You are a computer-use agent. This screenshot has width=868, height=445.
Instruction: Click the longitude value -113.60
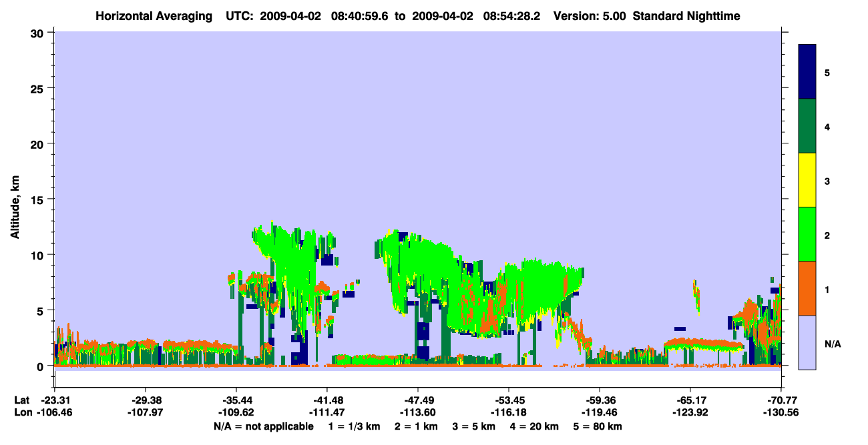pyautogui.click(x=417, y=413)
